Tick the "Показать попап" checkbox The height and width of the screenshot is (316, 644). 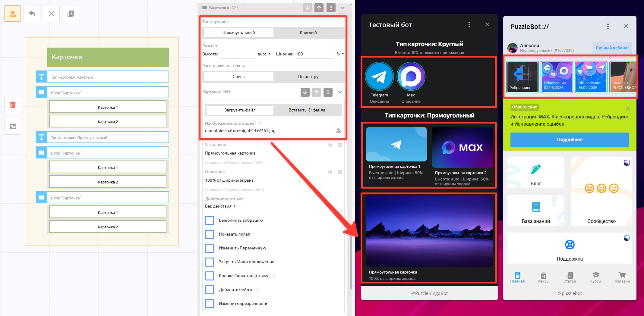point(210,234)
